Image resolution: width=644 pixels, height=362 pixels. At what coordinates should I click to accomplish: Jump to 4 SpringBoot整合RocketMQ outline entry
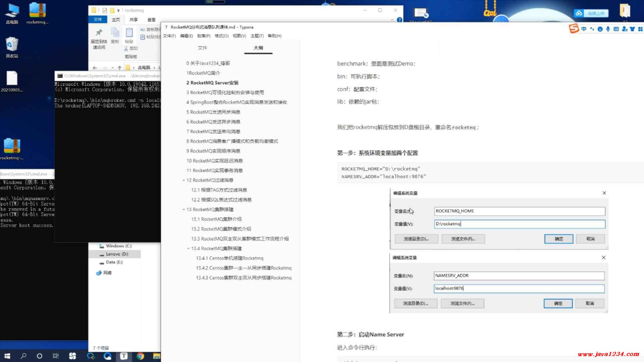pyautogui.click(x=237, y=102)
